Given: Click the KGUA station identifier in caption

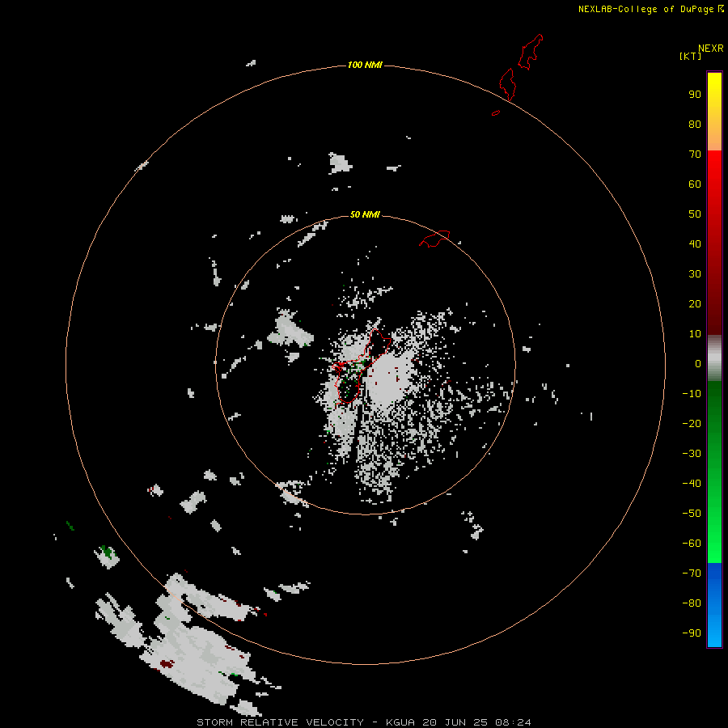Looking at the screenshot, I should tap(401, 722).
